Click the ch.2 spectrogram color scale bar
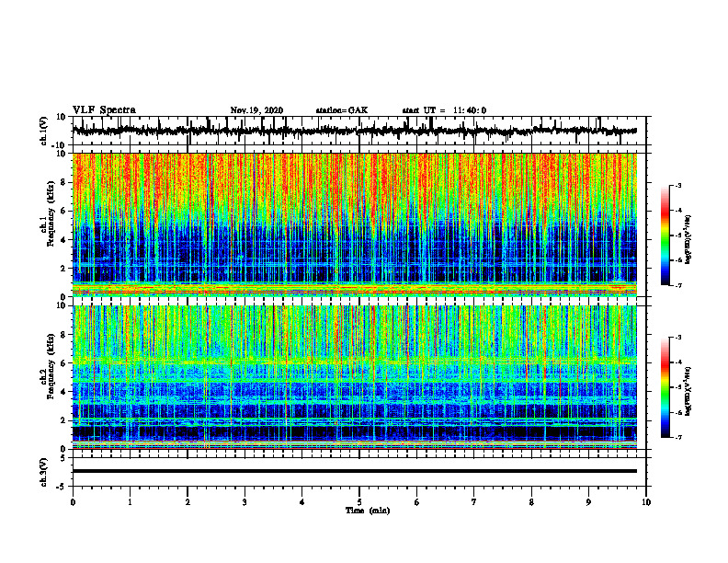728x563 pixels. (665, 387)
